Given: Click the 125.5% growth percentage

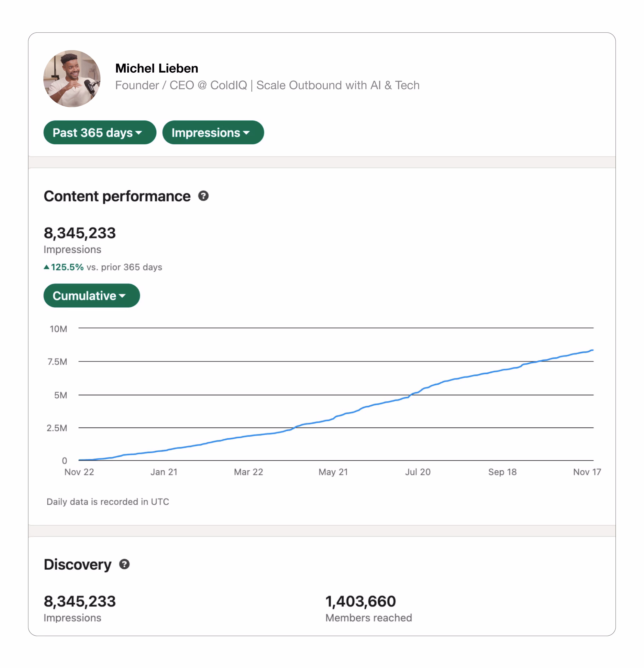Looking at the screenshot, I should pyautogui.click(x=67, y=267).
